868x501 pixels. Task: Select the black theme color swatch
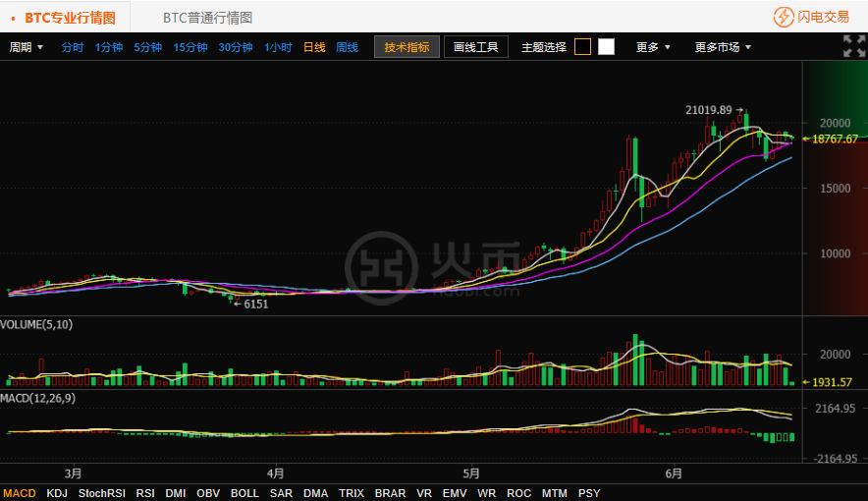point(582,47)
